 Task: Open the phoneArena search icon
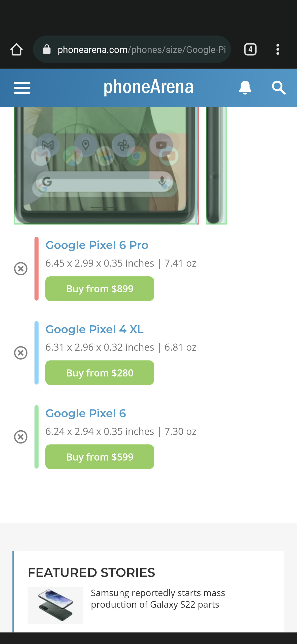click(x=279, y=88)
